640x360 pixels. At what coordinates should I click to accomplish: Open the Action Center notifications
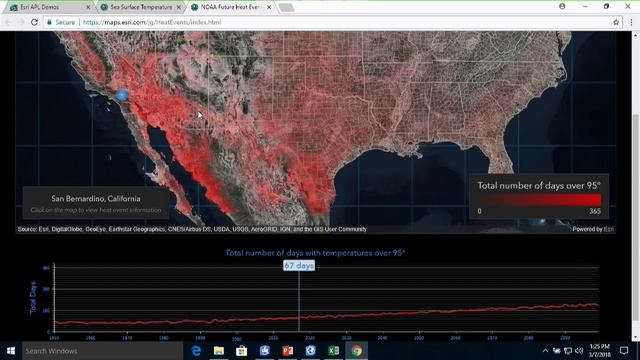(x=624, y=351)
